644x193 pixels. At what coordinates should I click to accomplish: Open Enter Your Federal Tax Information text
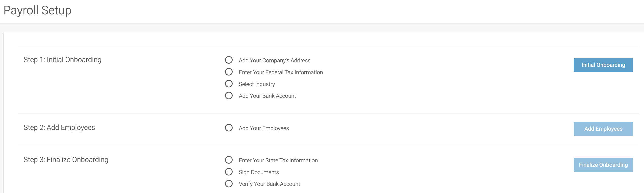click(280, 72)
